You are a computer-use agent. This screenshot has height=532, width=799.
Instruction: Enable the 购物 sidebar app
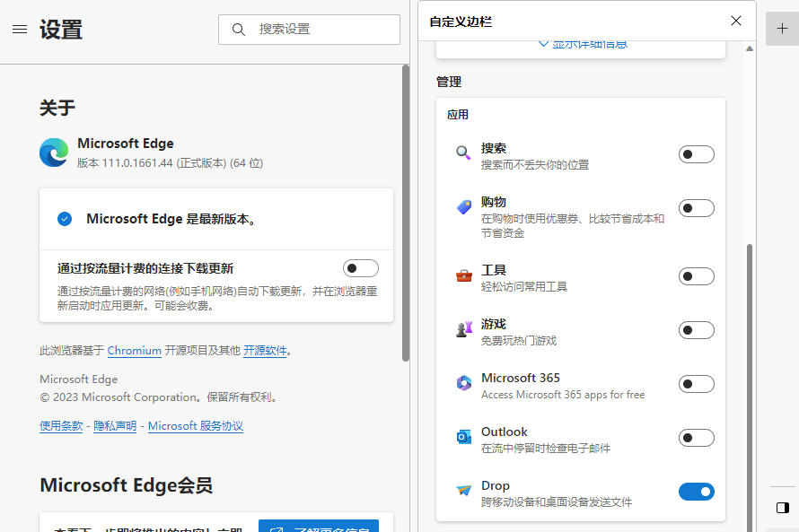tap(696, 208)
